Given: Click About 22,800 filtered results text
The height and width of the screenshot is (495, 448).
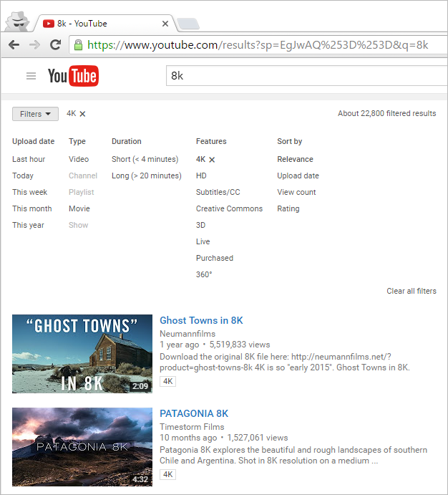Looking at the screenshot, I should (387, 113).
